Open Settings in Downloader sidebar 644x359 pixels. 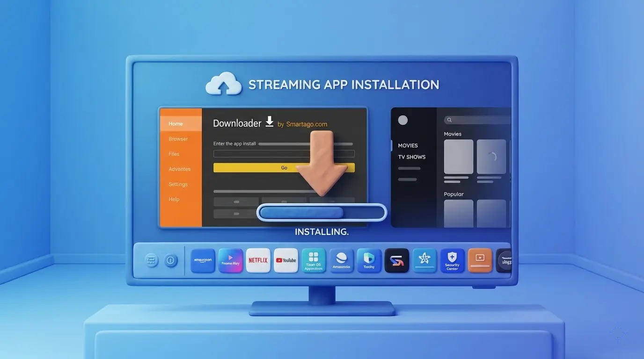pyautogui.click(x=178, y=184)
